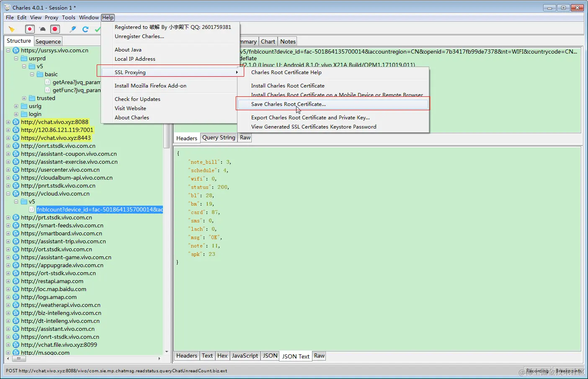The image size is (588, 379).
Task: Collapse the https://vcloud.vivo.com.cn host node
Action: (x=8, y=193)
